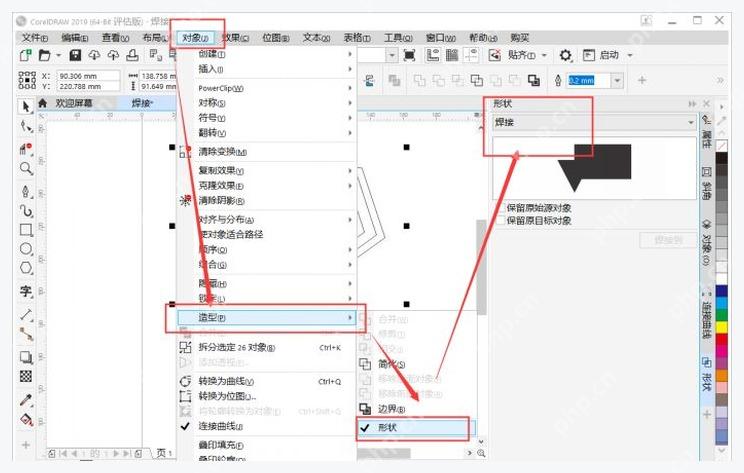
Task: Select the Pen tool in toolbox
Action: [x=26, y=191]
